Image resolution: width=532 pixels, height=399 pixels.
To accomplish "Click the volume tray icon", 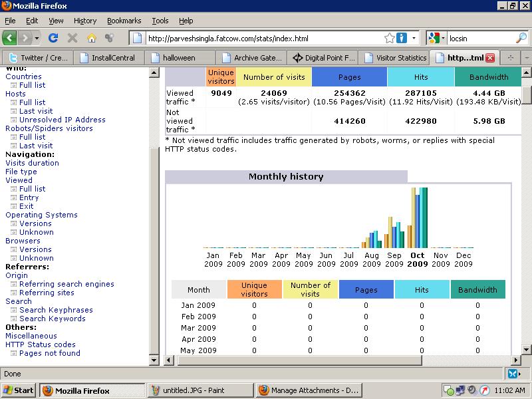I will click(x=471, y=390).
